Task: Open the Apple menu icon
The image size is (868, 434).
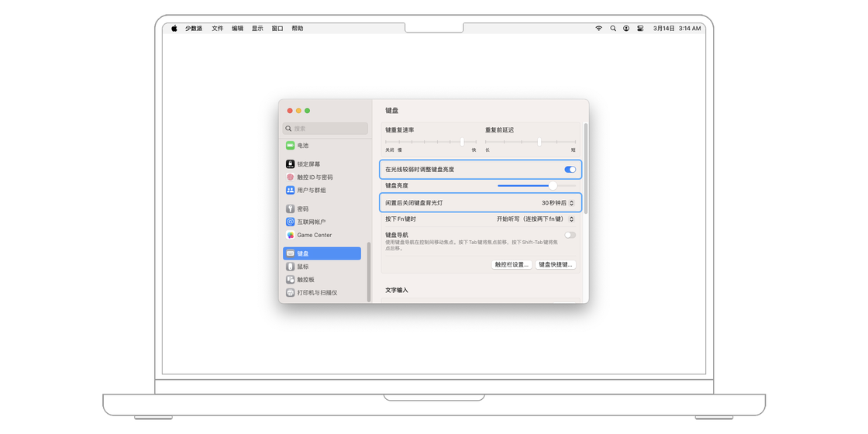Action: tap(174, 28)
